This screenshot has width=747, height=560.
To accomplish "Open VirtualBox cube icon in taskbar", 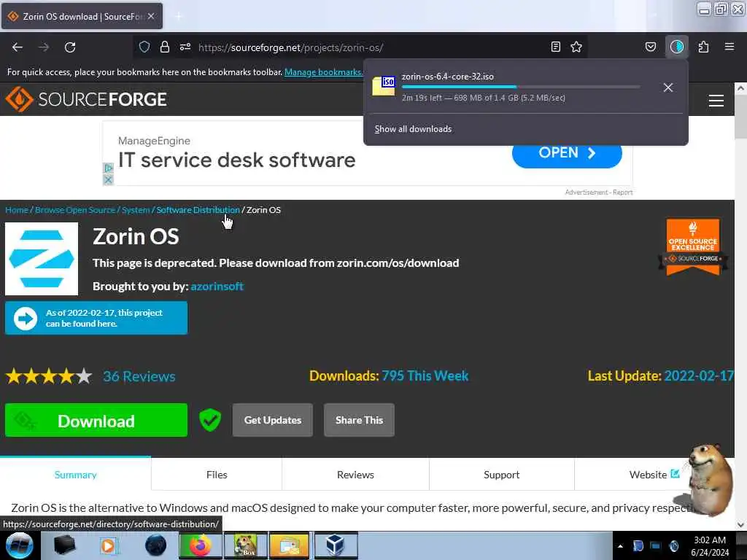I will pyautogui.click(x=335, y=545).
